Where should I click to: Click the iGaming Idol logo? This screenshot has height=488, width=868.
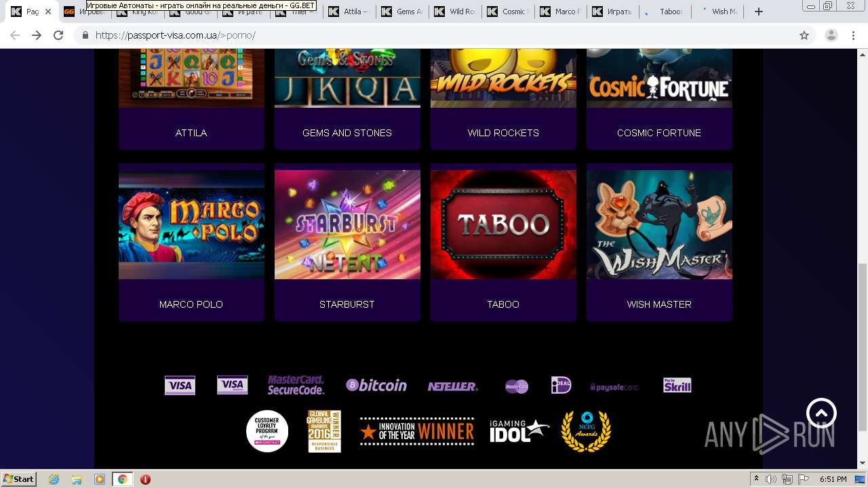click(519, 431)
